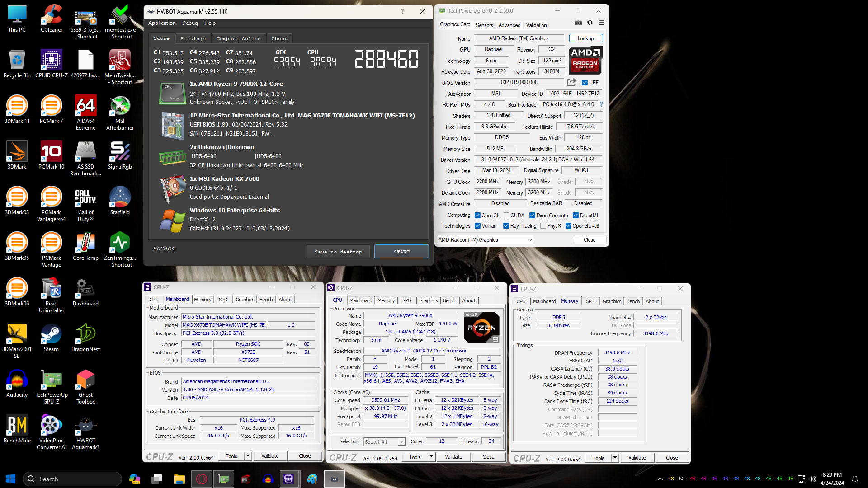Image resolution: width=868 pixels, height=488 pixels.
Task: Toggle OpenCL checkbox in GPU-Z
Action: 477,216
